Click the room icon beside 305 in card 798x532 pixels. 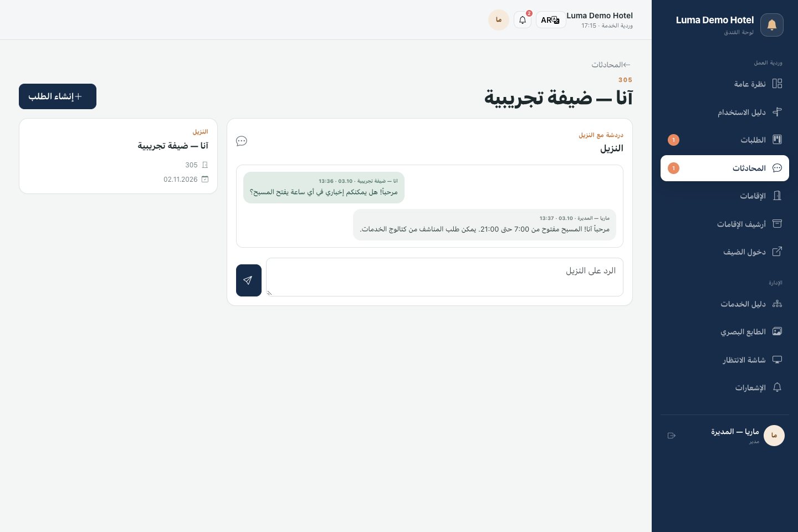[205, 165]
